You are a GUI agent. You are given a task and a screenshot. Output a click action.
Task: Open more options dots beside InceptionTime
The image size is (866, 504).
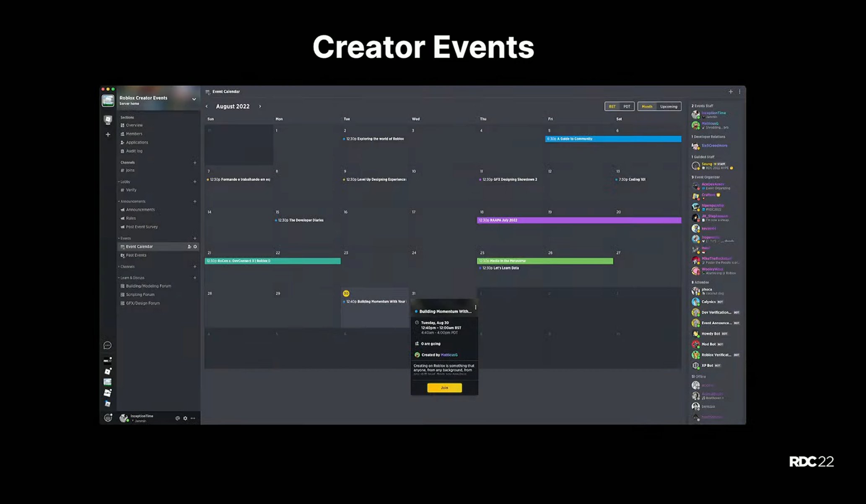pyautogui.click(x=193, y=418)
